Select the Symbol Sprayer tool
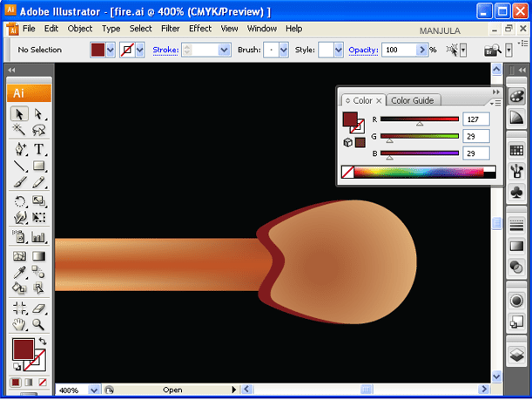This screenshot has width=532, height=400. click(19, 237)
